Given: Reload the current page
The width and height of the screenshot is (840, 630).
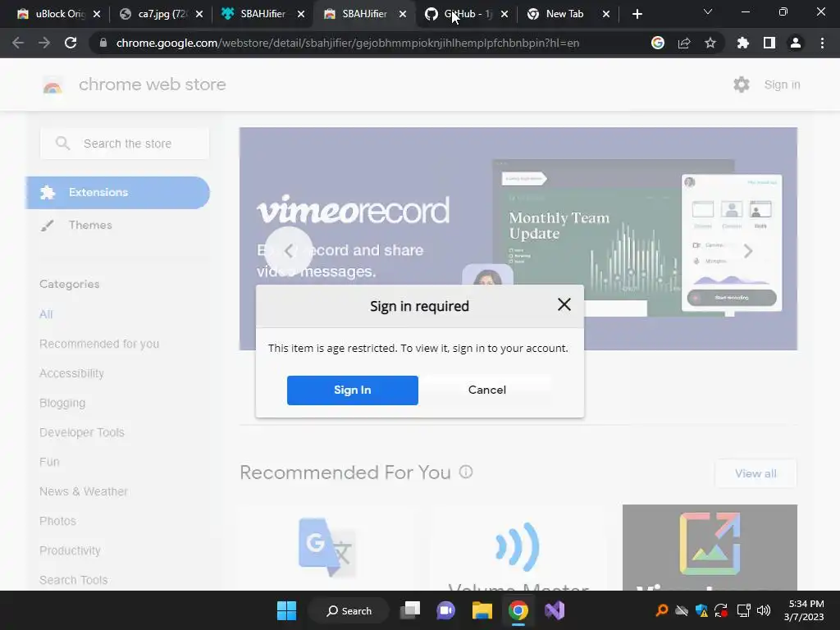Looking at the screenshot, I should click(x=71, y=43).
